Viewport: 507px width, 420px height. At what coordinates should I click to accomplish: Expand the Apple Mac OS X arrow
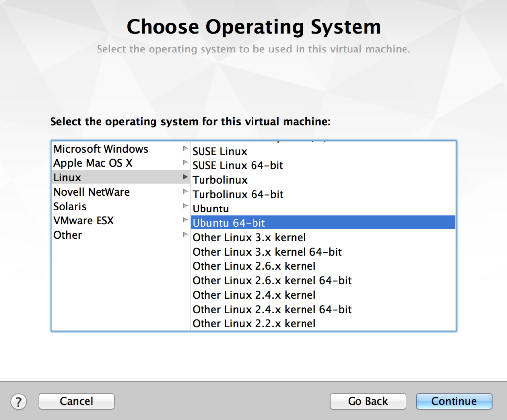[x=185, y=162]
